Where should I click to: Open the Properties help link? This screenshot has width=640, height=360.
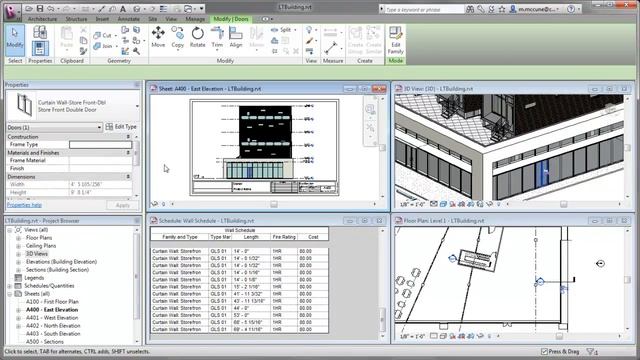[24, 205]
